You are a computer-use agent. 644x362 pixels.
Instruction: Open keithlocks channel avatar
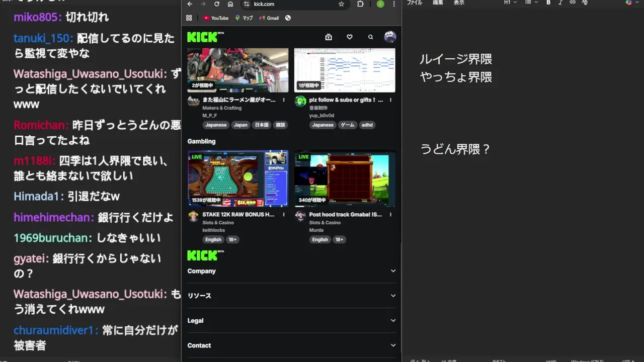coord(194,216)
